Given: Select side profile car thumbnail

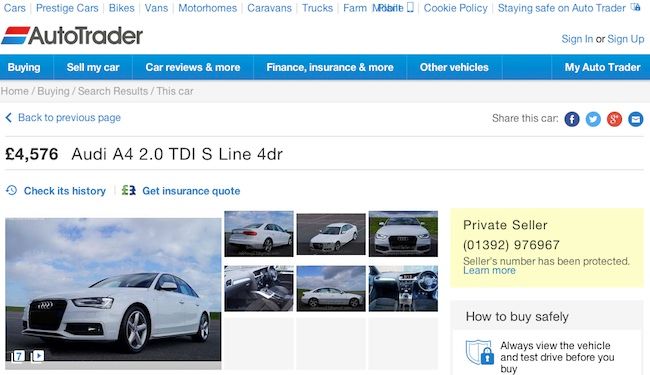Looking at the screenshot, I should click(331, 288).
